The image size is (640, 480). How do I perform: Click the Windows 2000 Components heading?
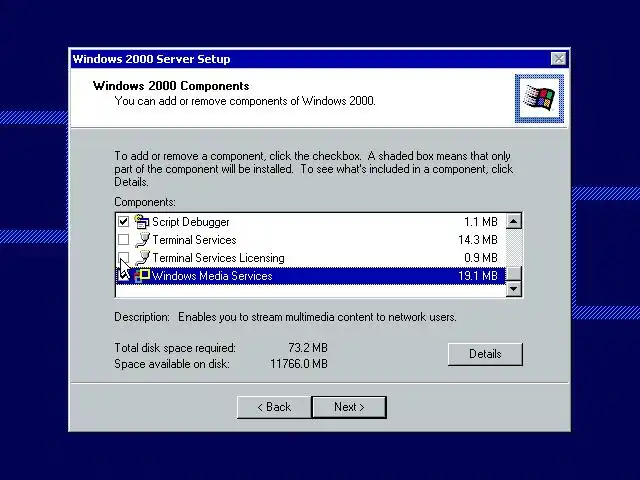(x=171, y=86)
